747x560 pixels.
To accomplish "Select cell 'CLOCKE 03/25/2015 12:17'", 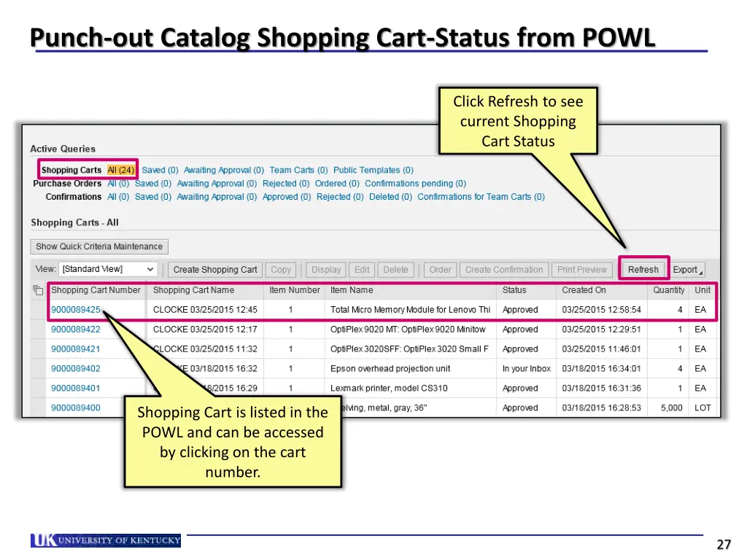I will tap(205, 329).
